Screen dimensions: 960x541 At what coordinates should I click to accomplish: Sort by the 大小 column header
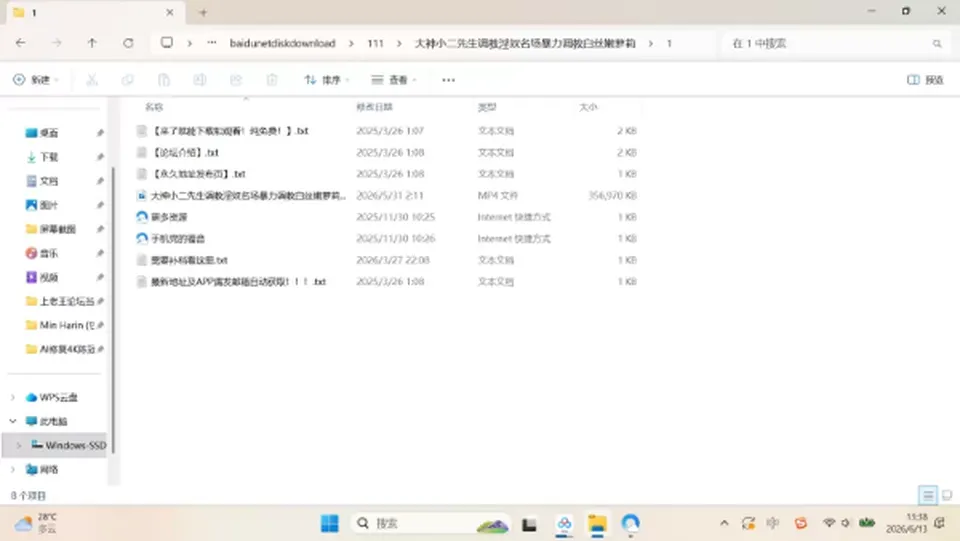pyautogui.click(x=588, y=107)
